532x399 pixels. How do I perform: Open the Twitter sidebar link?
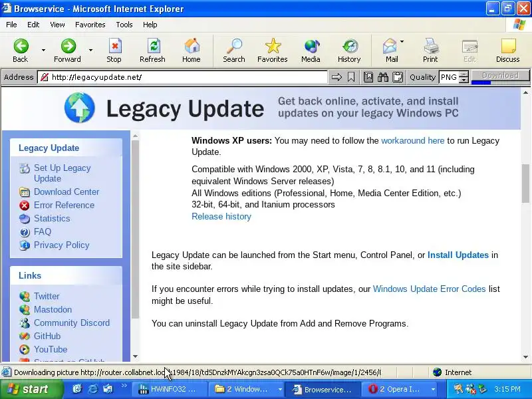click(x=47, y=296)
